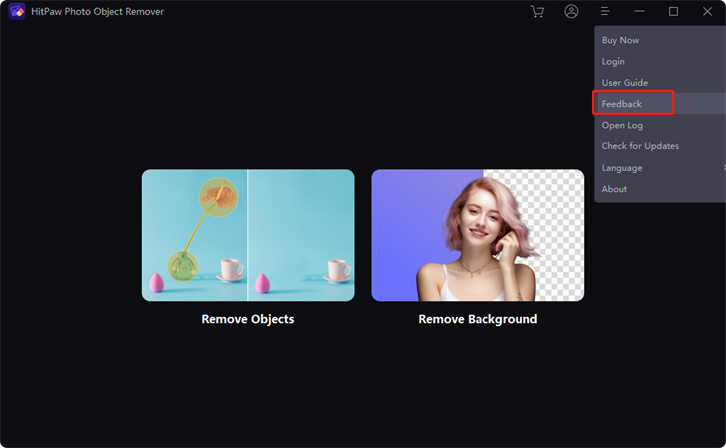
Task: Click the Remove Background preview image
Action: (x=477, y=235)
